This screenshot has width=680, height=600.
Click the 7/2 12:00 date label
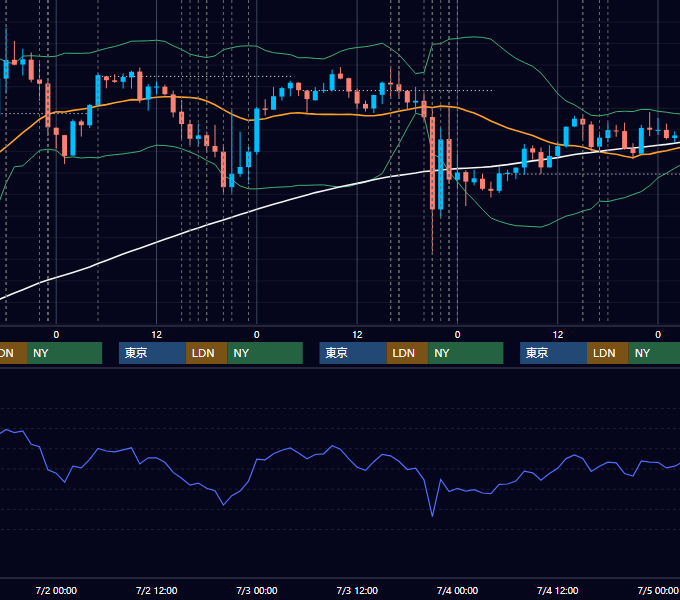(157, 590)
